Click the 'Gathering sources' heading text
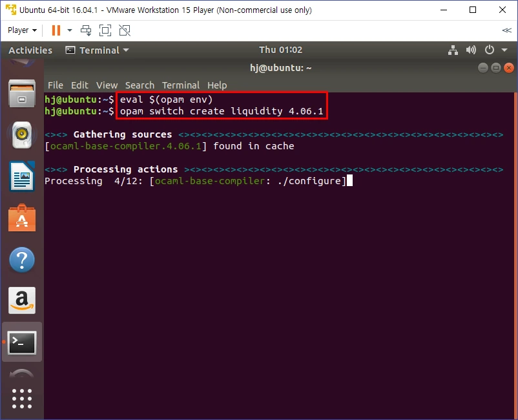 [123, 134]
